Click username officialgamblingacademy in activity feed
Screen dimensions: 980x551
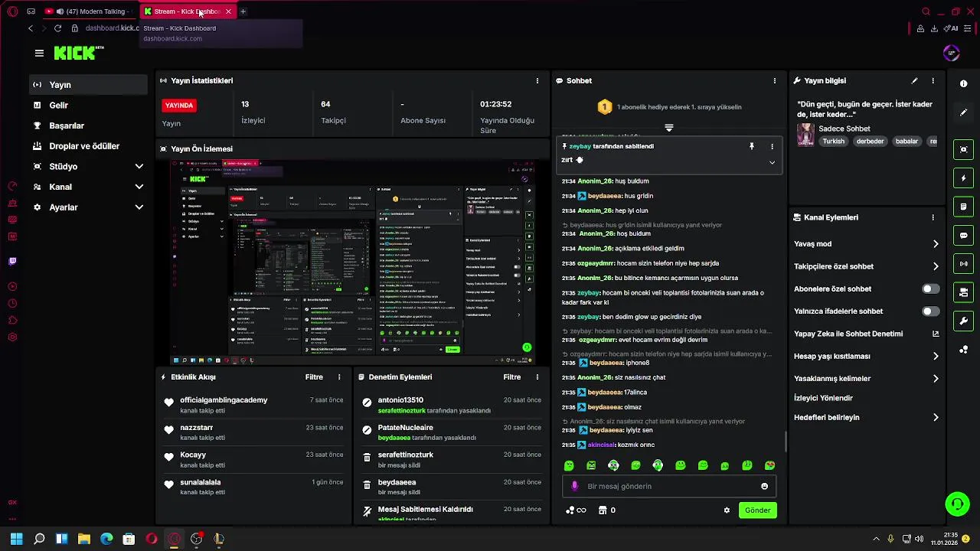coord(224,400)
